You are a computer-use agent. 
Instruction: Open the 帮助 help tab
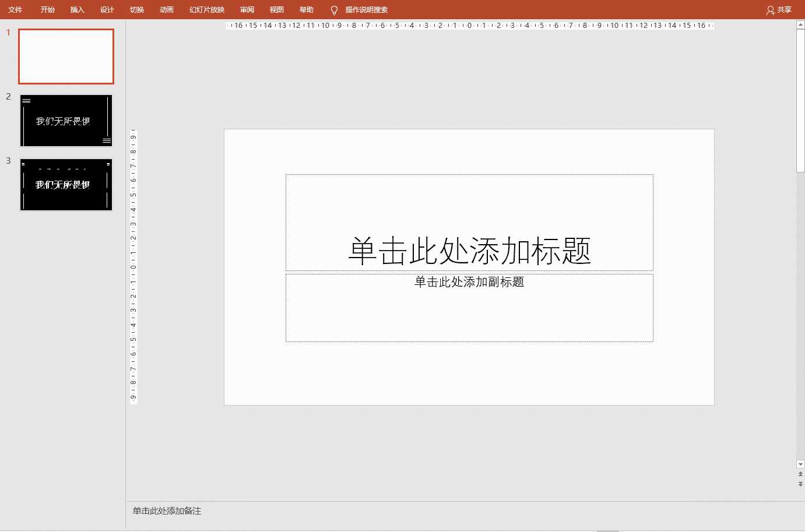pyautogui.click(x=307, y=9)
